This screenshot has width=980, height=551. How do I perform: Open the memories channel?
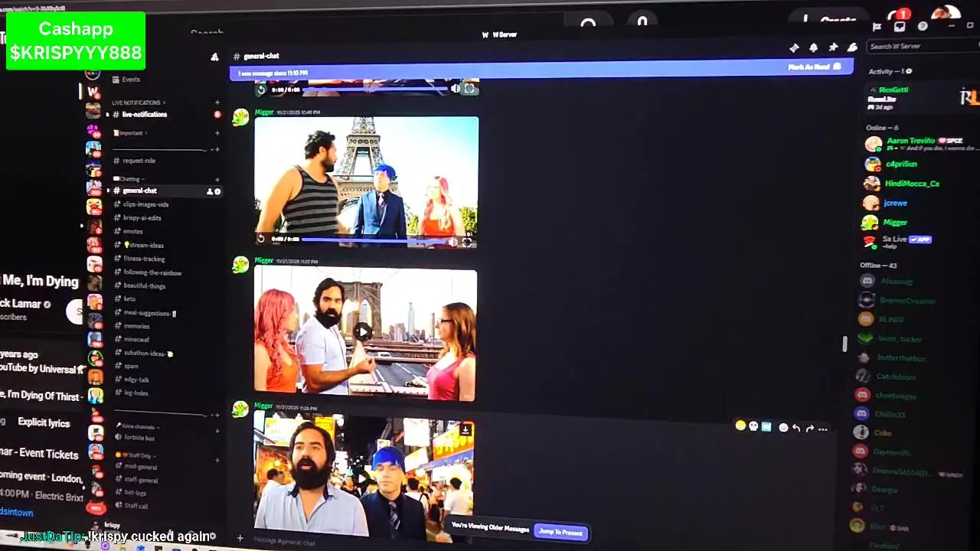pyautogui.click(x=136, y=326)
